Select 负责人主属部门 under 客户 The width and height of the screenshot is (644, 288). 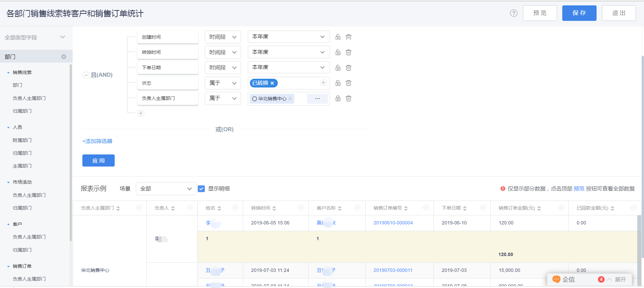[29, 237]
